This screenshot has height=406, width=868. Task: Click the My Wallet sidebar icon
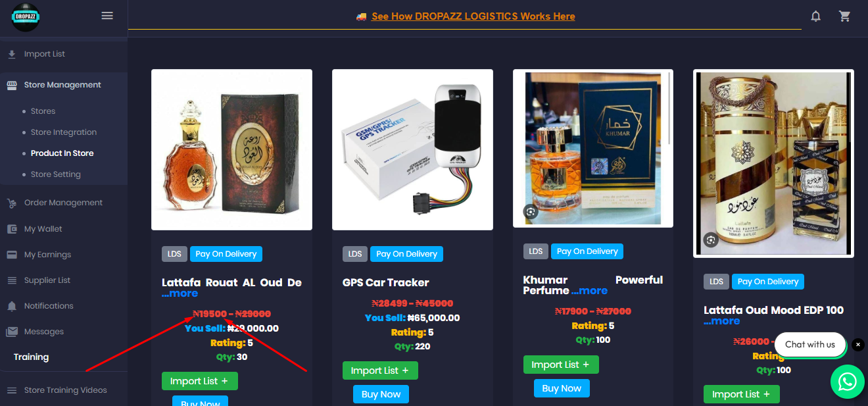coord(12,229)
